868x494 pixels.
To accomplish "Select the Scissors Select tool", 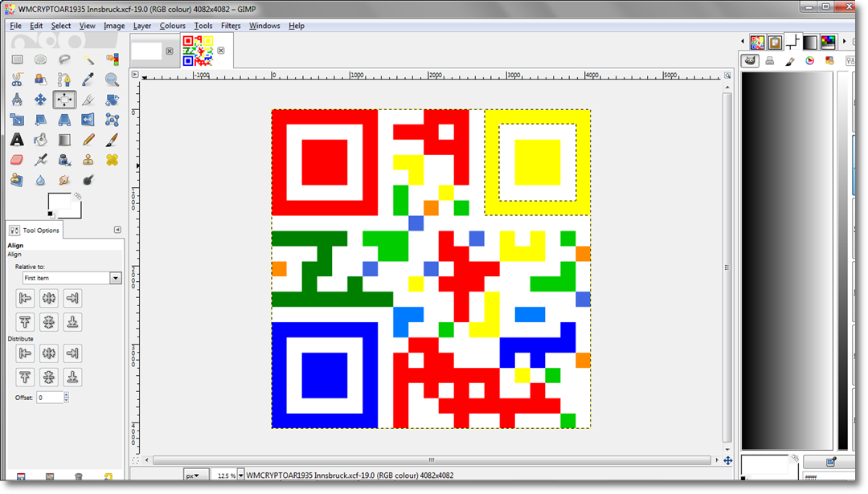I will click(17, 80).
